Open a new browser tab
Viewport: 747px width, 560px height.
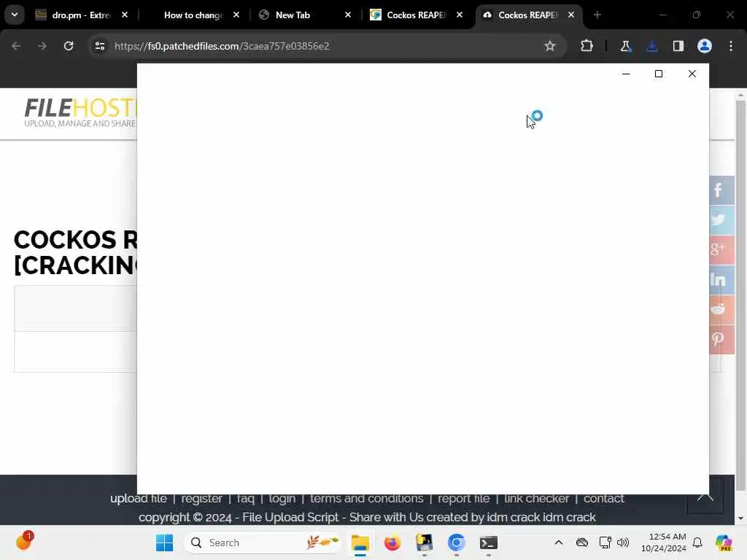pos(597,15)
